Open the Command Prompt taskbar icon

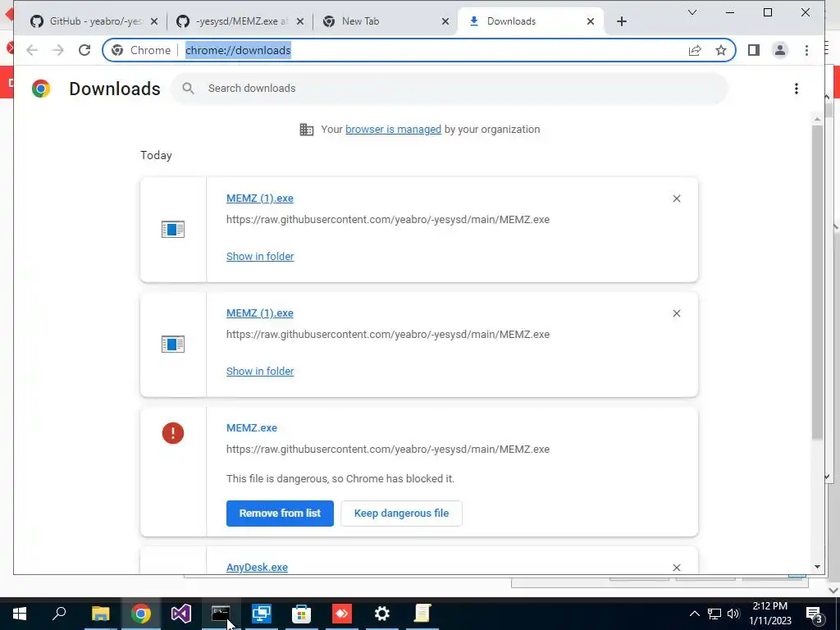click(x=221, y=614)
